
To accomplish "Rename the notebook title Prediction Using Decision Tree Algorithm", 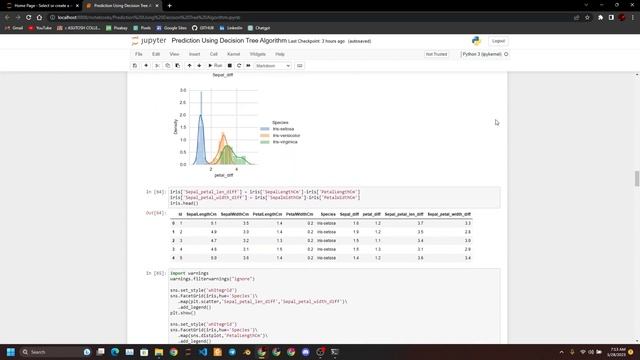I will coord(229,41).
